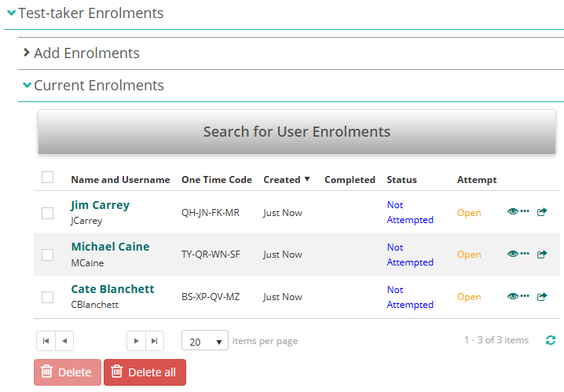Sort by the Name and Username column
The height and width of the screenshot is (392, 564).
tap(120, 180)
